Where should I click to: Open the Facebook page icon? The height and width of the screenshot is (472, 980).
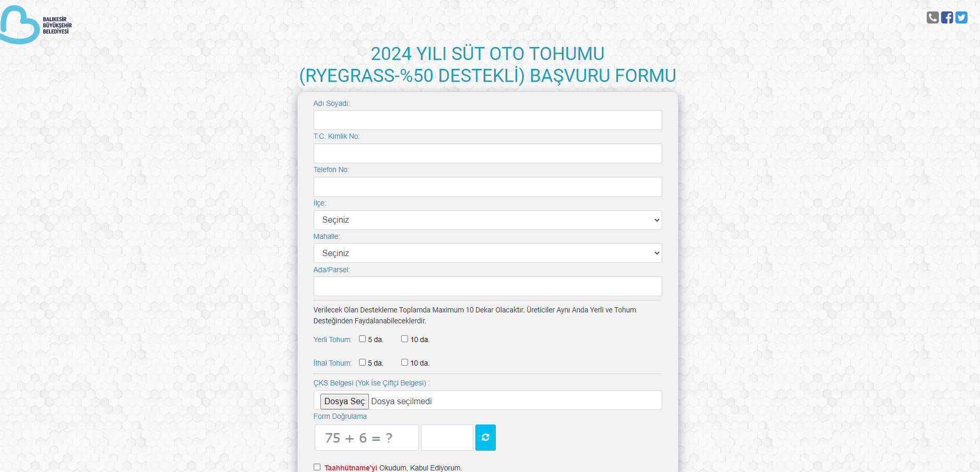click(x=947, y=18)
